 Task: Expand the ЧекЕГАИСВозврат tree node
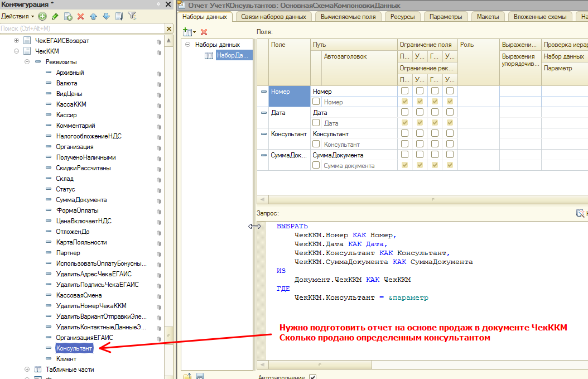coord(16,41)
